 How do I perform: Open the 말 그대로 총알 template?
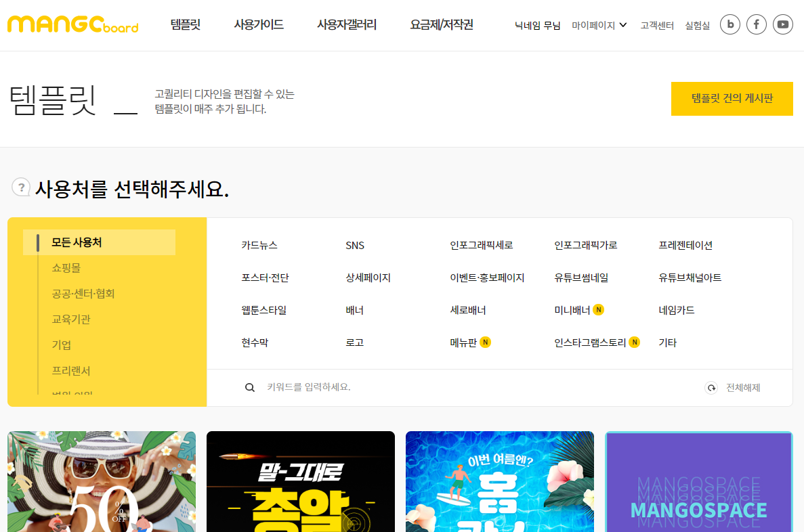point(301,481)
